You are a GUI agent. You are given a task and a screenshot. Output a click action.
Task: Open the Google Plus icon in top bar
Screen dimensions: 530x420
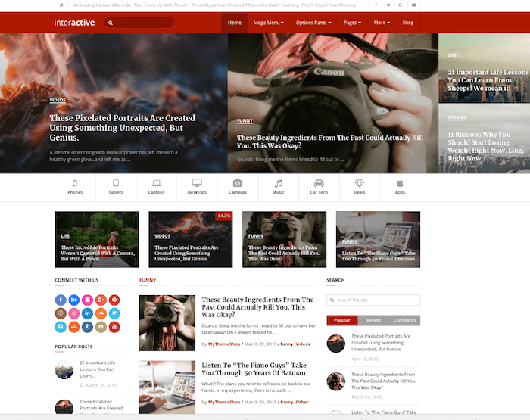coord(401,5)
